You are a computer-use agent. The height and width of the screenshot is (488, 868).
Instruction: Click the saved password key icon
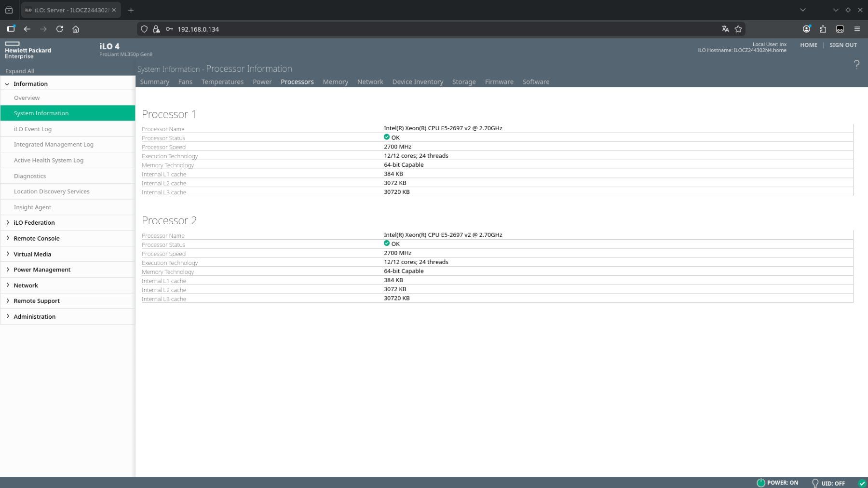pos(169,29)
